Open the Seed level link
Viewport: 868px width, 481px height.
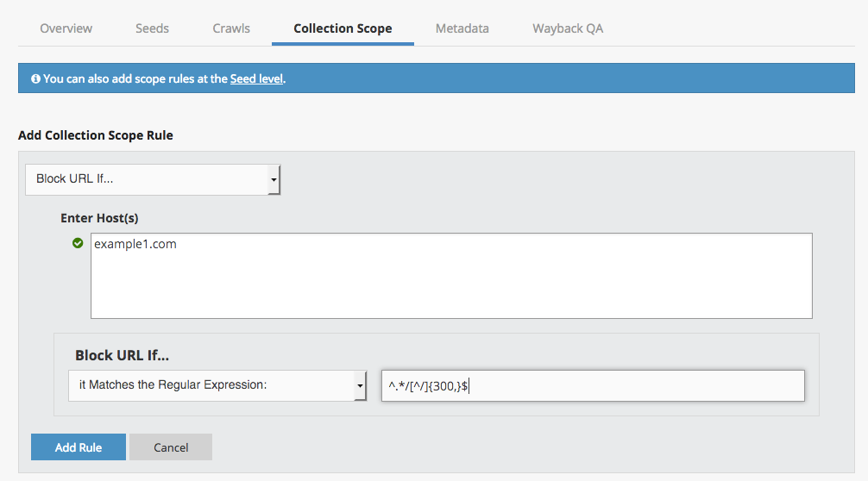point(256,78)
